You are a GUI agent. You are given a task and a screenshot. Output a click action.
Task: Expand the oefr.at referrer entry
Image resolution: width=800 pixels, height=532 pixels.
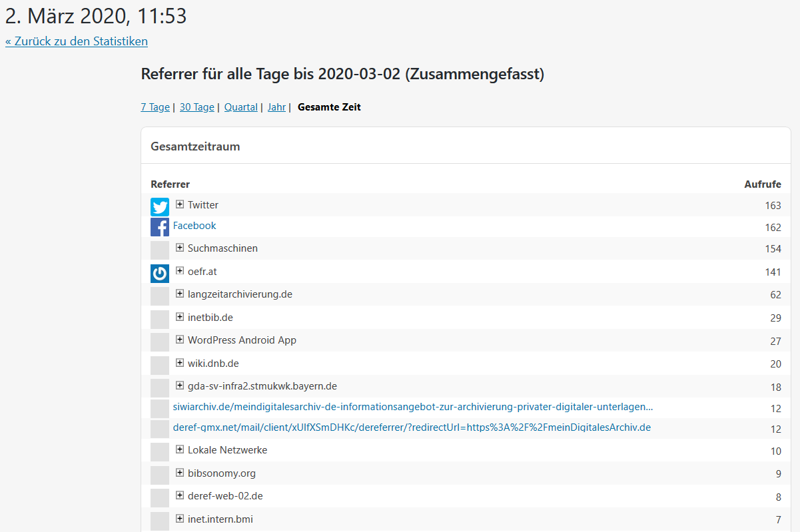pos(180,271)
